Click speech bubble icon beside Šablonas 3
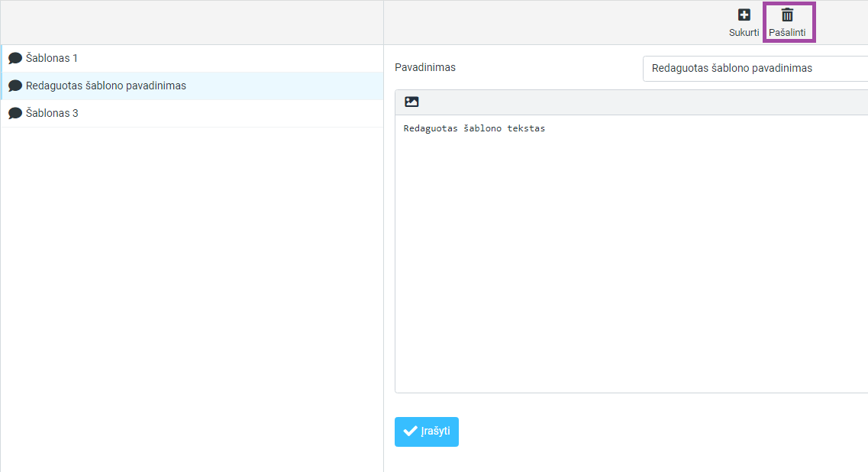The width and height of the screenshot is (868, 472). click(15, 113)
